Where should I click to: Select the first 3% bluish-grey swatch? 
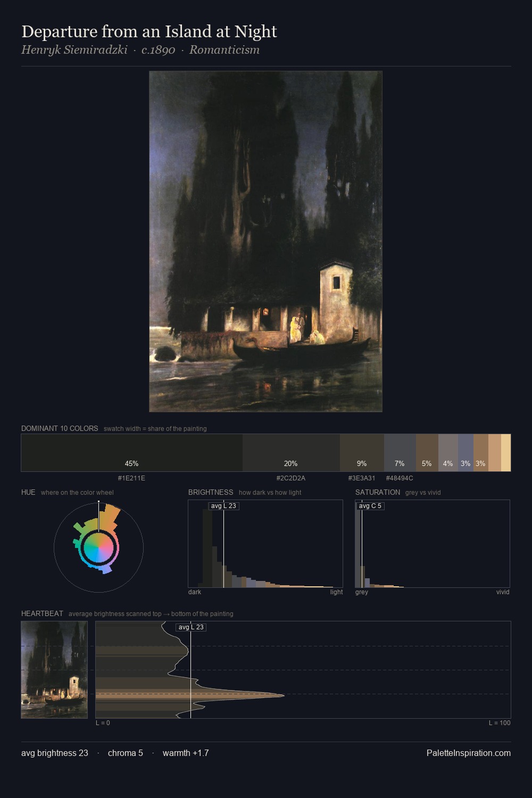click(x=465, y=453)
